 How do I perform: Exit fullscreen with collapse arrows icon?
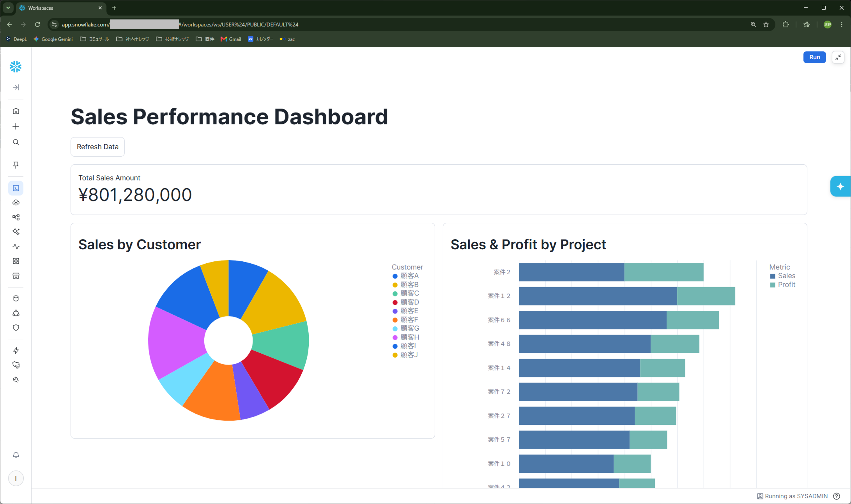838,57
